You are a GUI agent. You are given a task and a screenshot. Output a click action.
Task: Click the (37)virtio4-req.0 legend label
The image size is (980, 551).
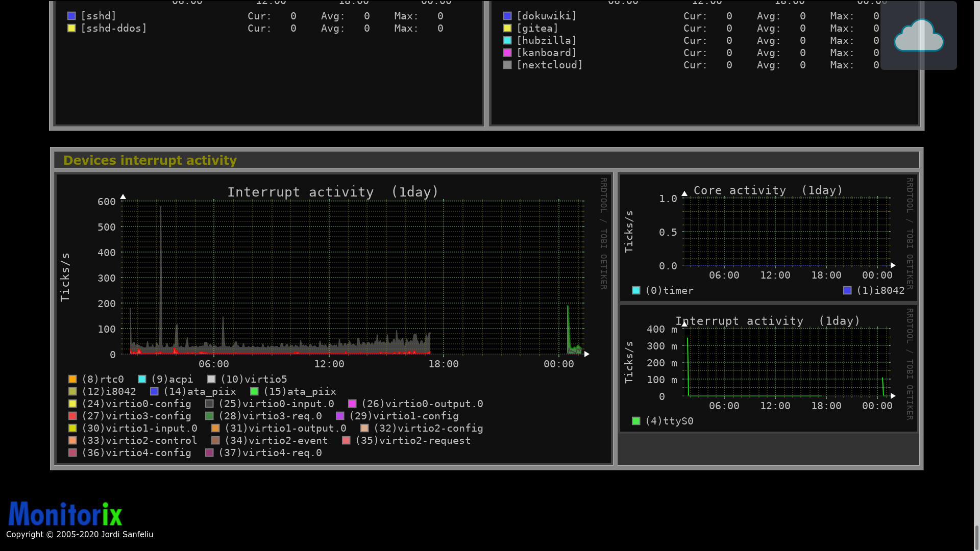pyautogui.click(x=270, y=453)
